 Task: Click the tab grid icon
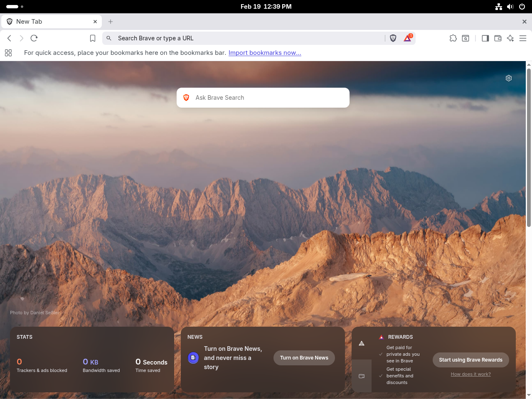[8, 53]
